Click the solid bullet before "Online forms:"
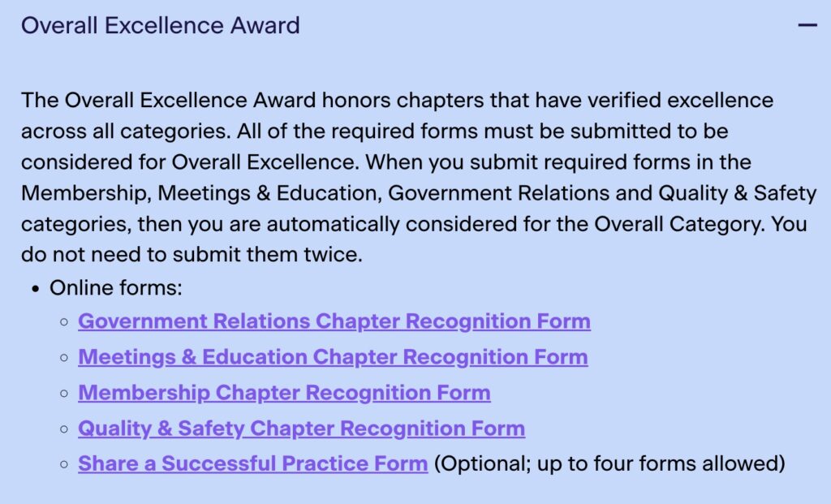Screen dimensions: 831x504 (x=36, y=288)
